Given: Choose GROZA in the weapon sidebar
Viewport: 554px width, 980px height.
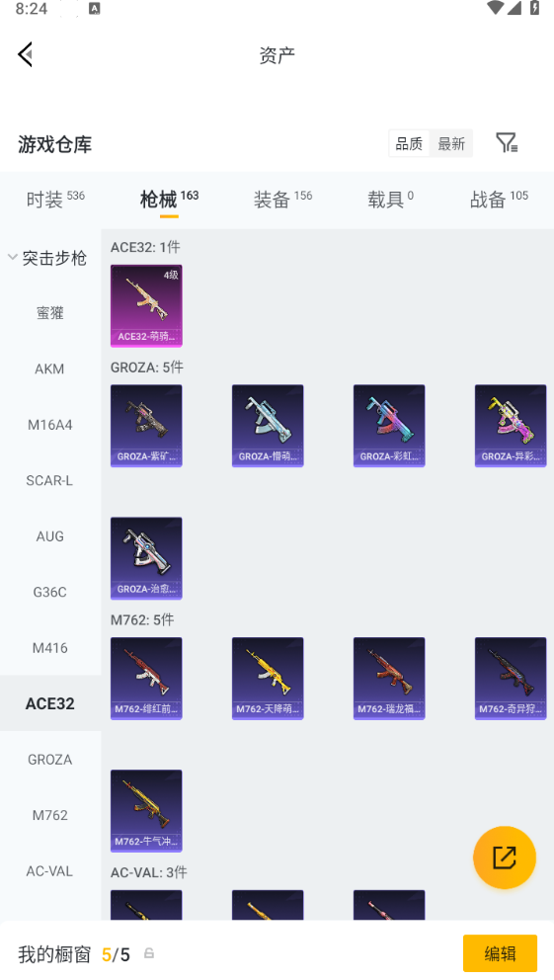Looking at the screenshot, I should pyautogui.click(x=50, y=760).
